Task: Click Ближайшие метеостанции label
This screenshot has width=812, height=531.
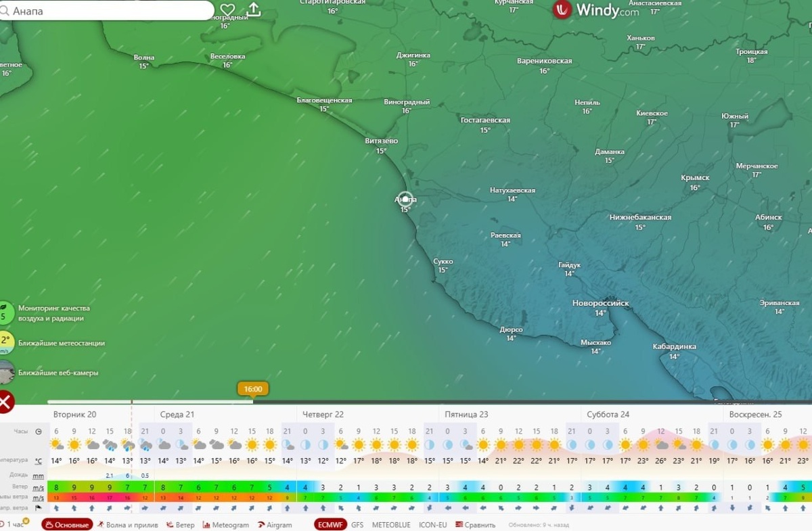Action: (62, 343)
